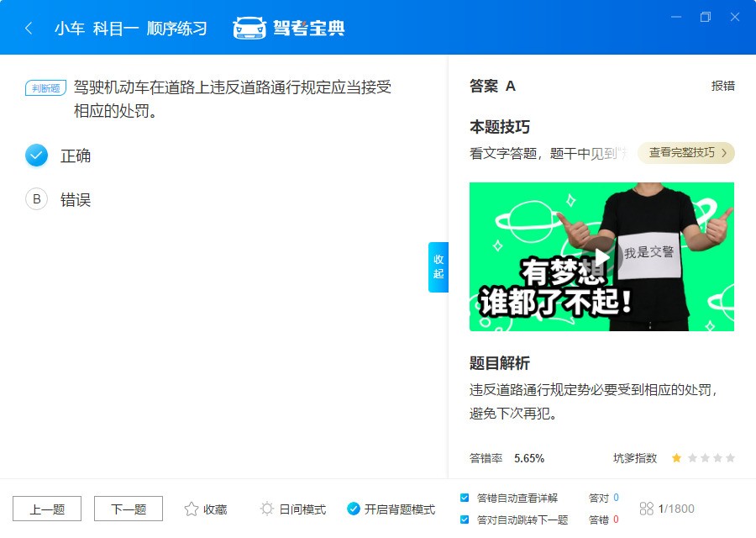Click the blue checkmark on option 正确
The width and height of the screenshot is (756, 538).
34,156
